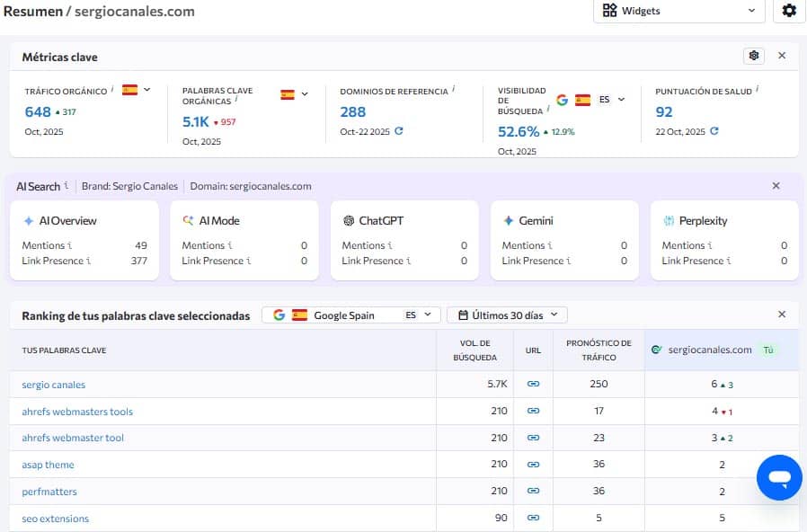Click the 288 referring domains value
Image resolution: width=807 pixels, height=532 pixels.
(x=353, y=112)
